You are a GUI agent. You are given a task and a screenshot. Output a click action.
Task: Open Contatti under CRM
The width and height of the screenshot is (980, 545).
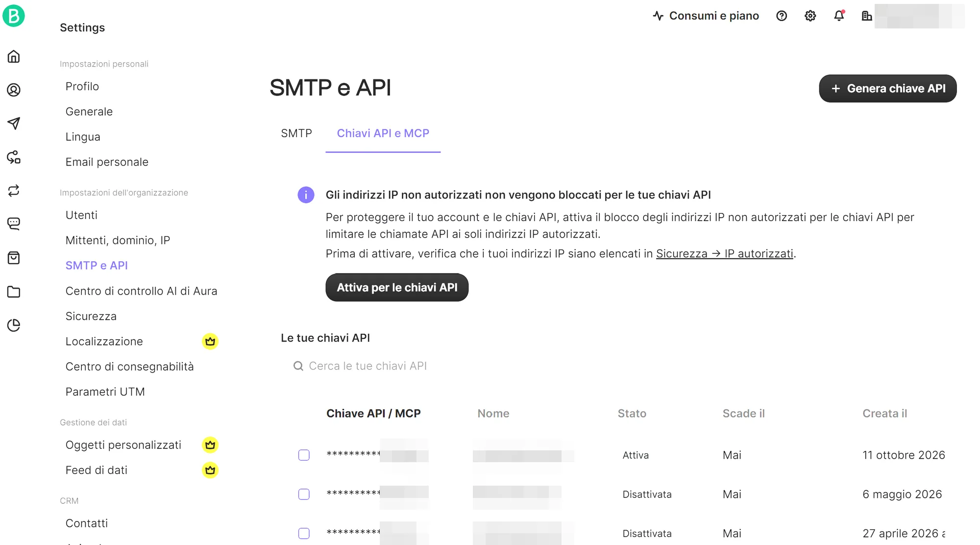87,523
